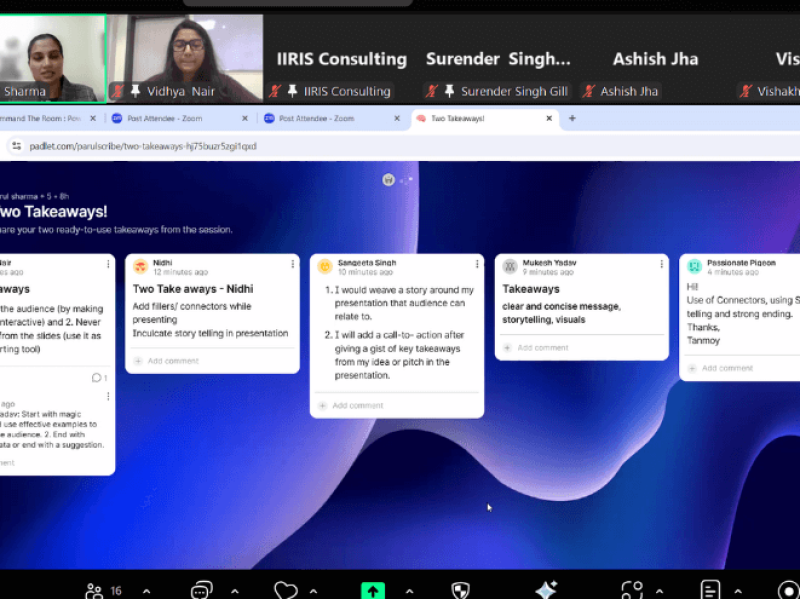This screenshot has height=599, width=800.
Task: Click the pin icon beside IIRIS Consulting label
Action: pos(292,91)
